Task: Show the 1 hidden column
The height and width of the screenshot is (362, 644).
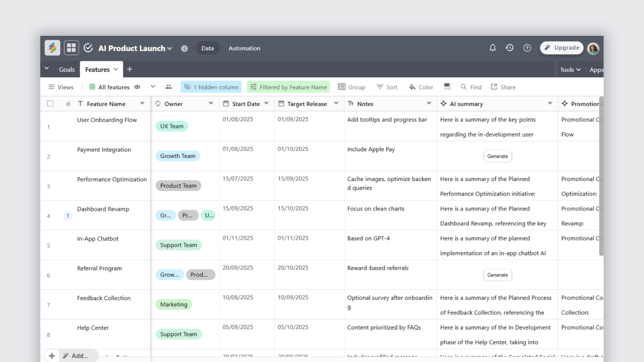Action: click(x=211, y=87)
